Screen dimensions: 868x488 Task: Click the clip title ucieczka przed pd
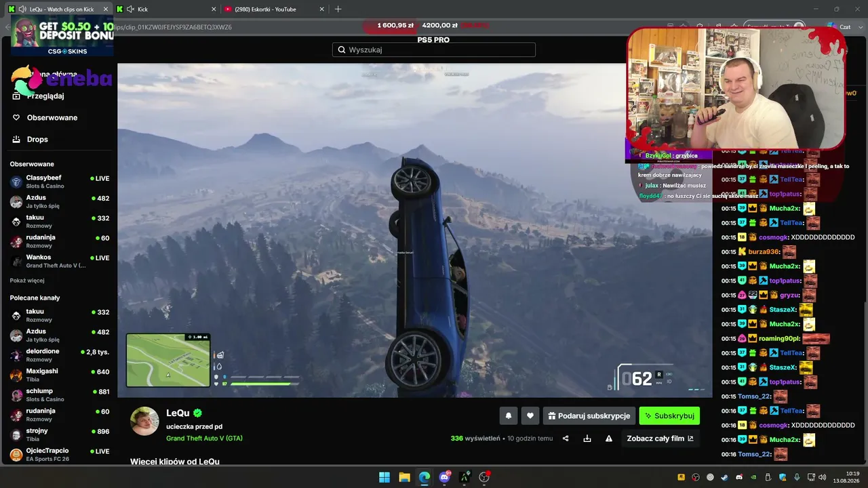(194, 426)
